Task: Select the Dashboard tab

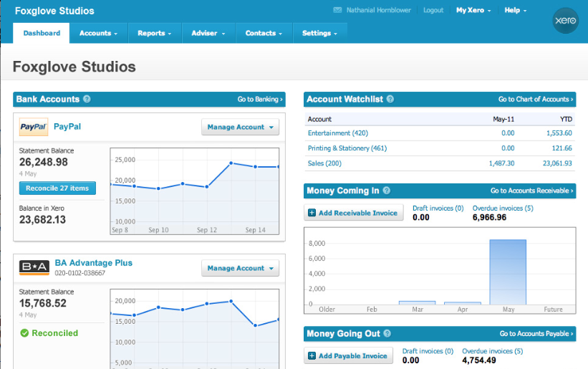Action: click(x=42, y=33)
